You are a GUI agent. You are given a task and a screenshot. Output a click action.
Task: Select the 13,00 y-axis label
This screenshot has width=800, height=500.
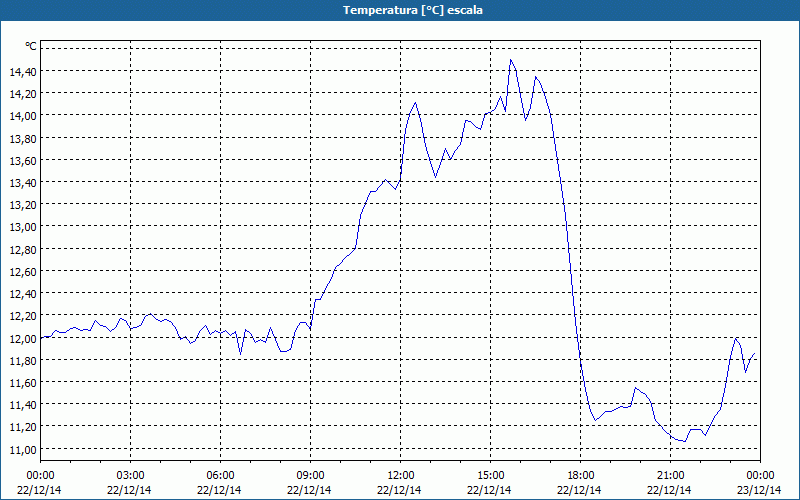click(x=23, y=227)
